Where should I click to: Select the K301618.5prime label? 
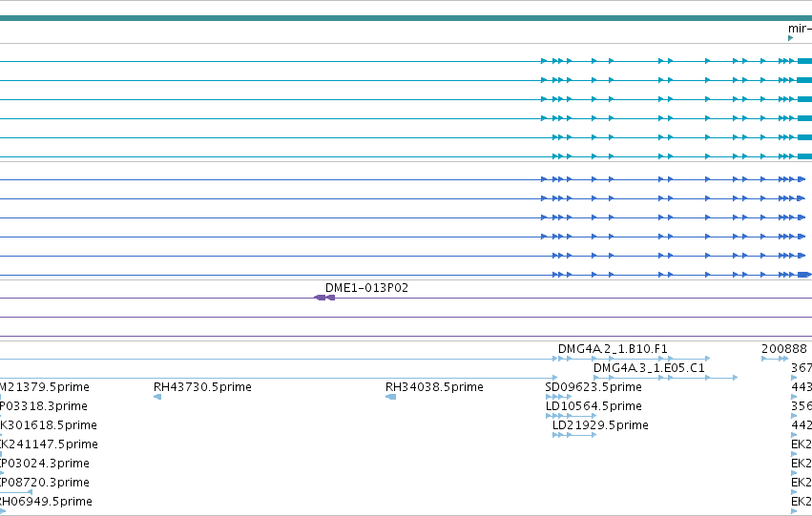click(49, 425)
